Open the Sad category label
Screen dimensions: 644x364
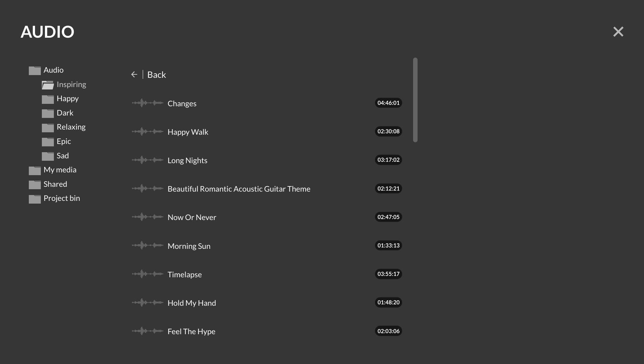tap(63, 156)
